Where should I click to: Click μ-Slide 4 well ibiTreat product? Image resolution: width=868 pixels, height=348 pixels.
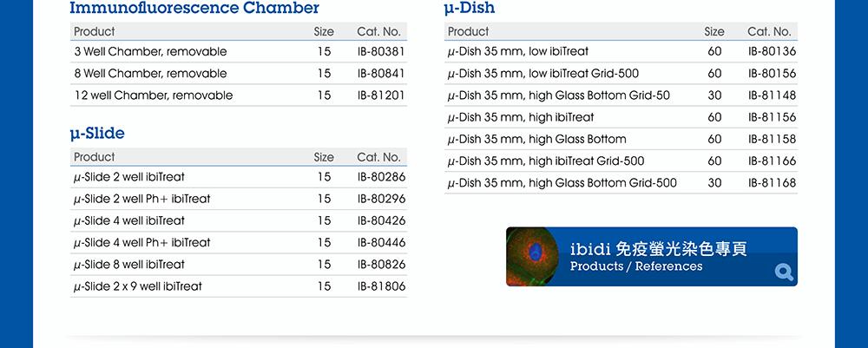pos(129,220)
